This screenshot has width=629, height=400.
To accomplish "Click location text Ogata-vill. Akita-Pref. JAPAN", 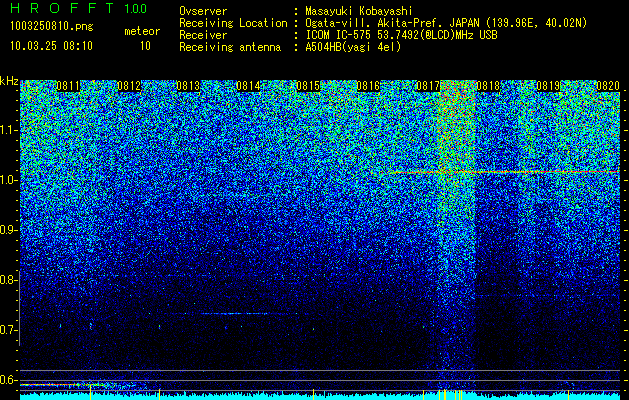I will pyautogui.click(x=392, y=23).
